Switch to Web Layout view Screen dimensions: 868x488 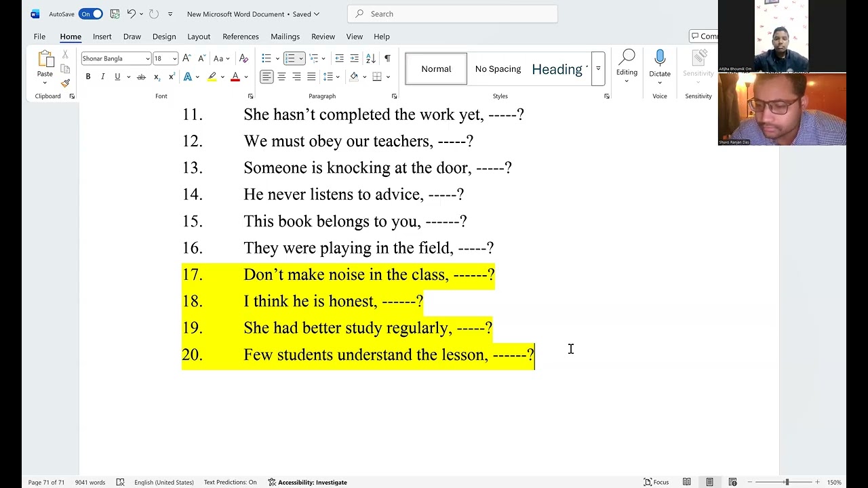tap(732, 482)
